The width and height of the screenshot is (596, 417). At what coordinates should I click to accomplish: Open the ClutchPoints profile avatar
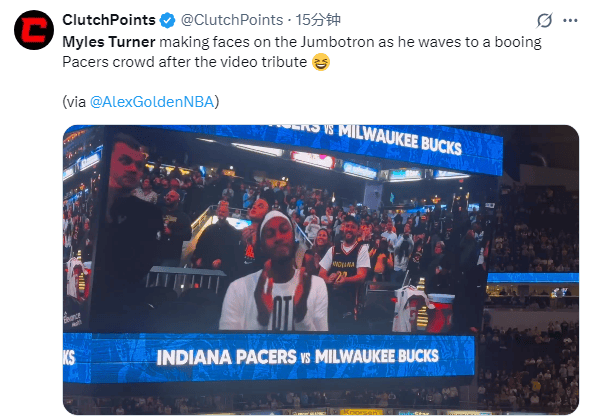click(x=34, y=30)
